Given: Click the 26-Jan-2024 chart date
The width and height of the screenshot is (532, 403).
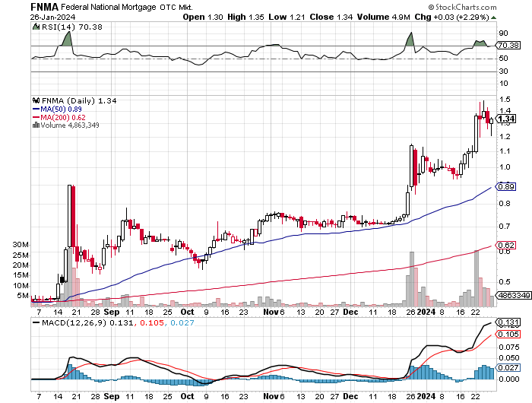Looking at the screenshot, I should coord(52,17).
